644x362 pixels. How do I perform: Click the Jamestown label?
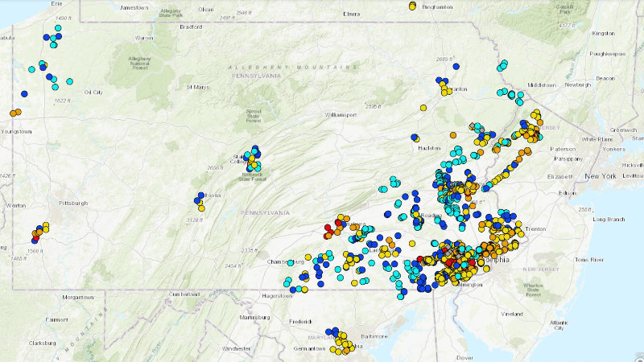click(x=134, y=8)
